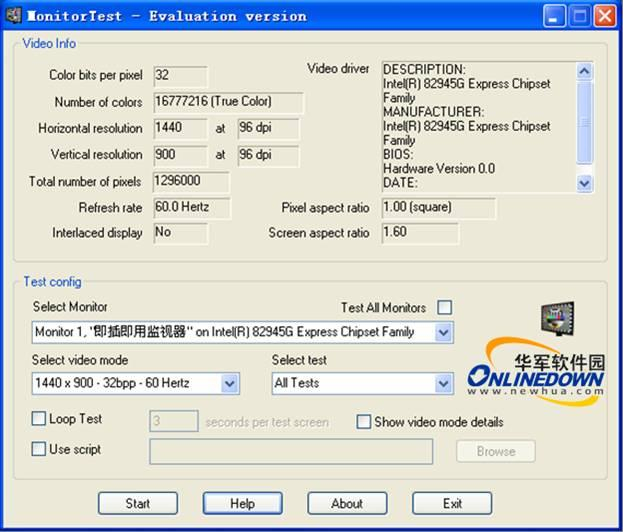Click the About button
The height and width of the screenshot is (532, 623).
pyautogui.click(x=347, y=503)
